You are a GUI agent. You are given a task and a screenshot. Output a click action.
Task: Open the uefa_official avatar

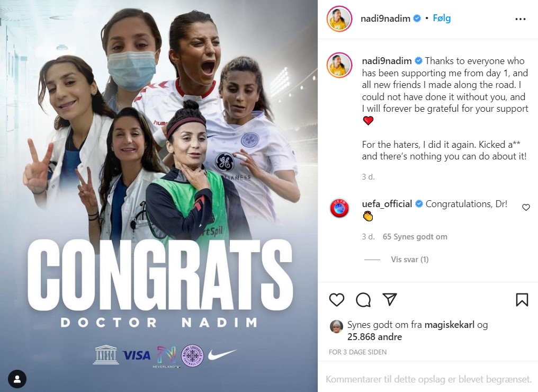(339, 208)
